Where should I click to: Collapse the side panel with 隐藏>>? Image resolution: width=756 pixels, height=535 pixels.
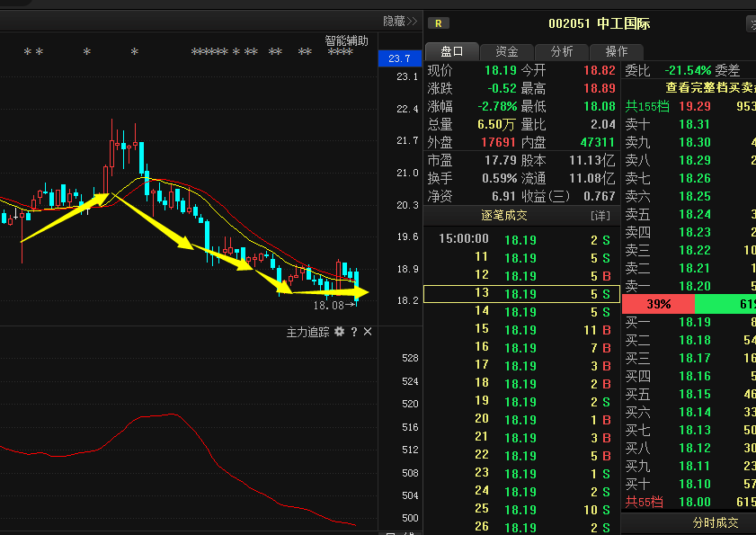point(400,22)
